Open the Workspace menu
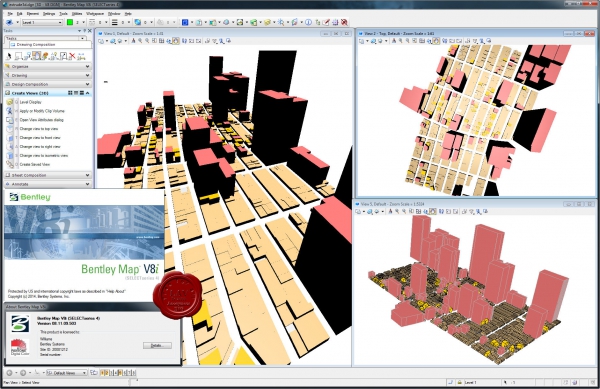This screenshot has height=389, width=600. point(95,14)
